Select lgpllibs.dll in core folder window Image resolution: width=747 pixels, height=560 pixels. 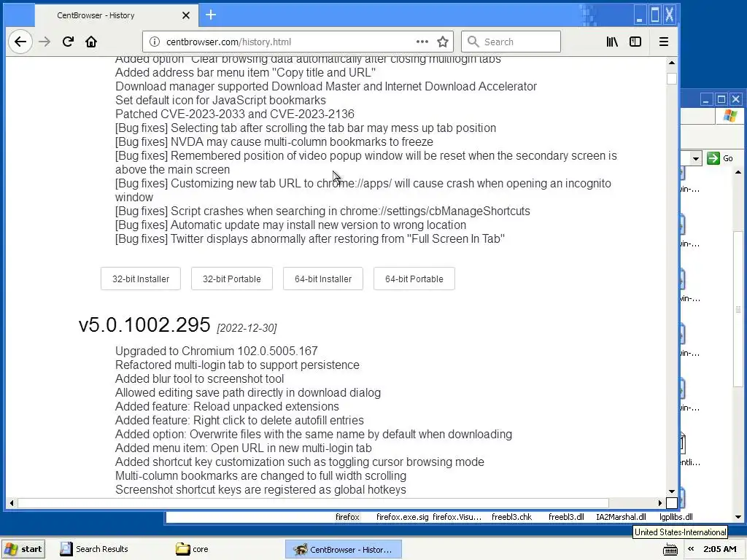tap(676, 517)
